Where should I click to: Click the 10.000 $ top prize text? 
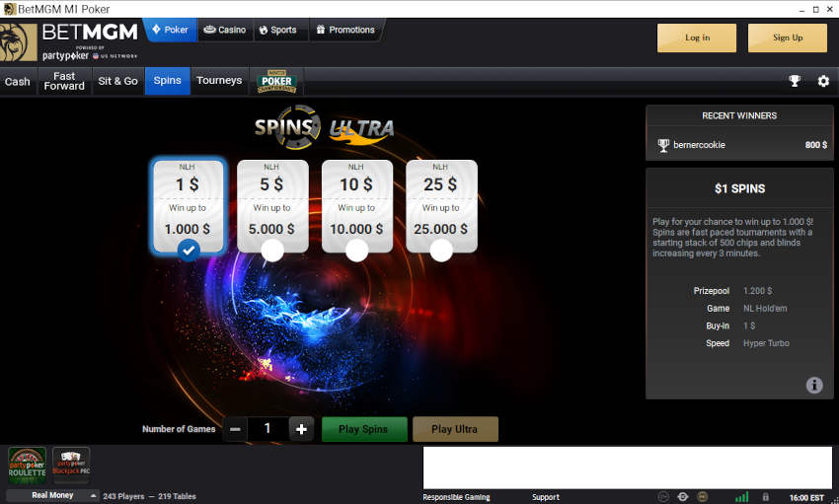pyautogui.click(x=356, y=229)
